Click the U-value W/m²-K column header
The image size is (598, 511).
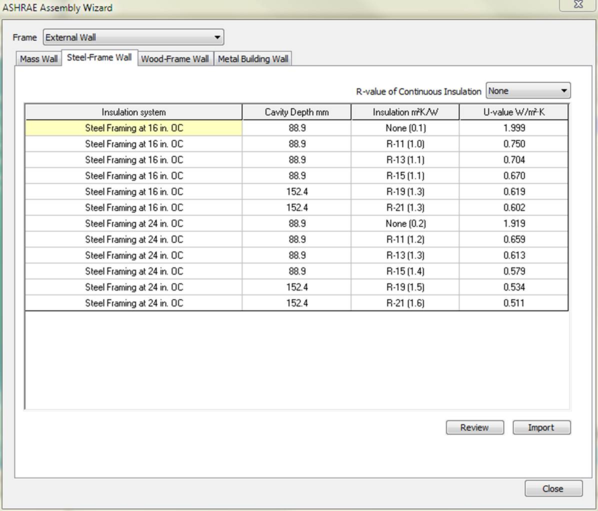514,112
